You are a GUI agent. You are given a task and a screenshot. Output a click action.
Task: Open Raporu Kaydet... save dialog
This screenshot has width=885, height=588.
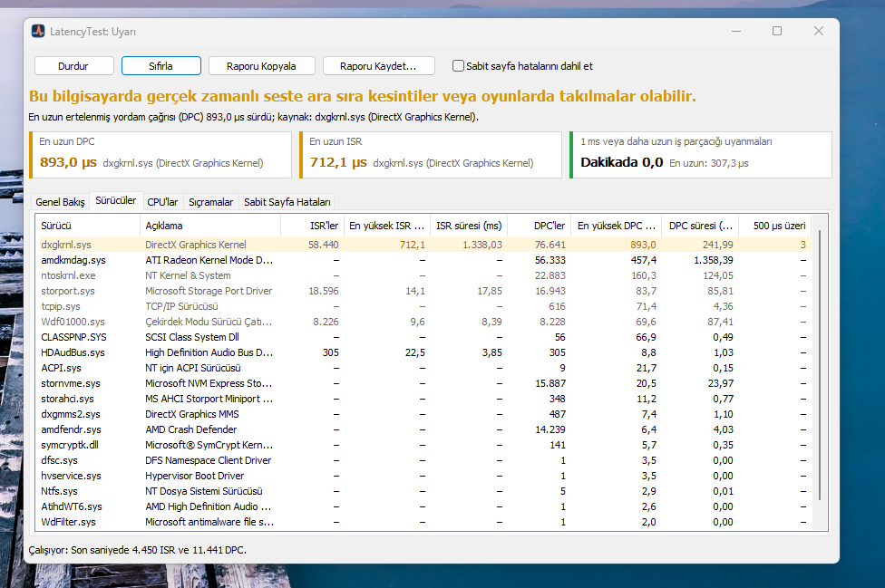[378, 66]
